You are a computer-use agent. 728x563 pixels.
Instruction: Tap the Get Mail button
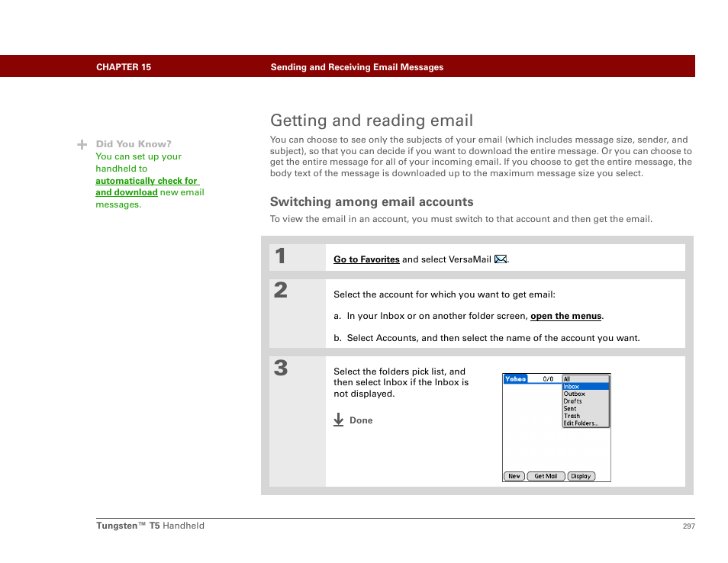[x=546, y=476]
